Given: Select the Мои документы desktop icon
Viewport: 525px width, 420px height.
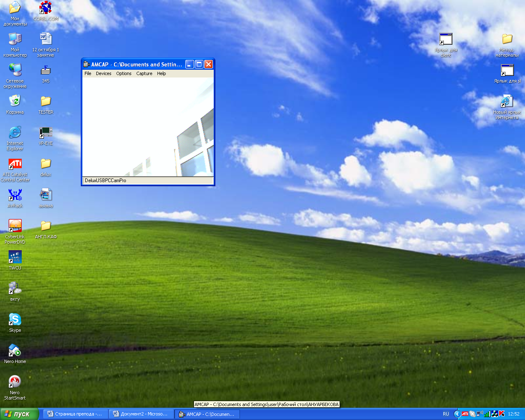Looking at the screenshot, I should [15, 14].
